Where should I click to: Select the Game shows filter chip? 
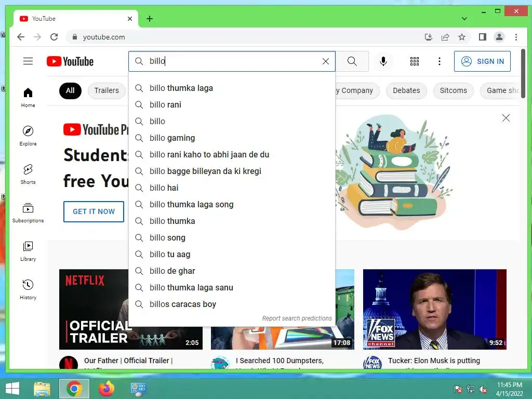click(500, 90)
